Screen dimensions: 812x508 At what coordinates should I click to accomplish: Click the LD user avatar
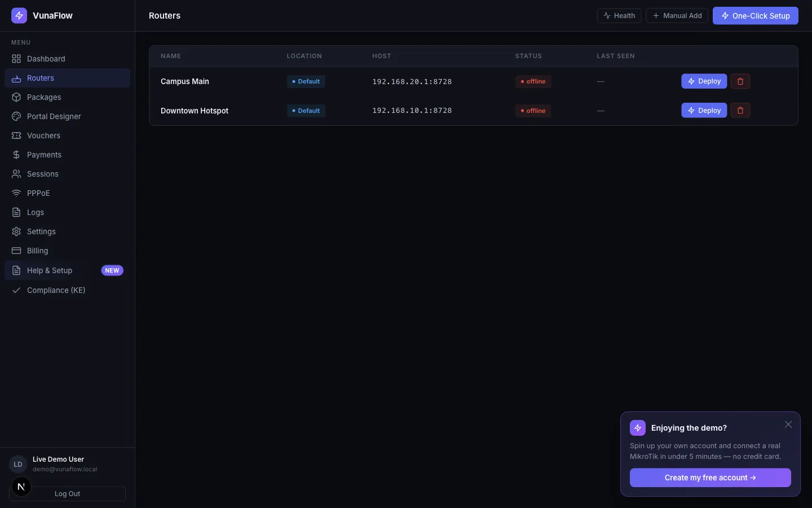(18, 464)
